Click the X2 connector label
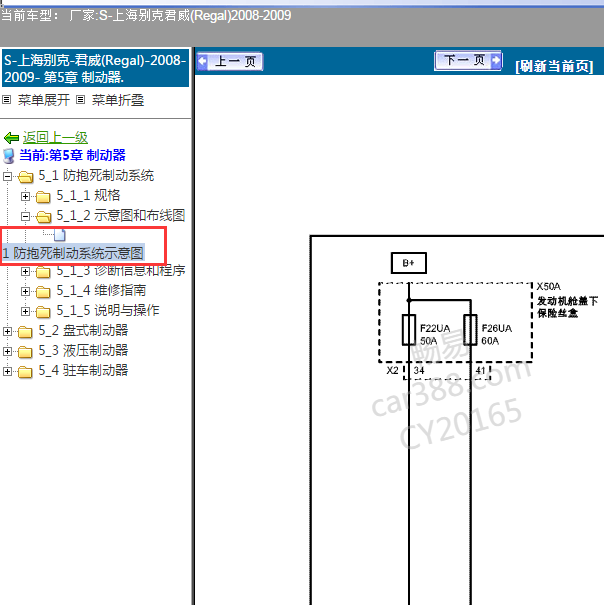Image resolution: width=604 pixels, height=605 pixels. (392, 371)
